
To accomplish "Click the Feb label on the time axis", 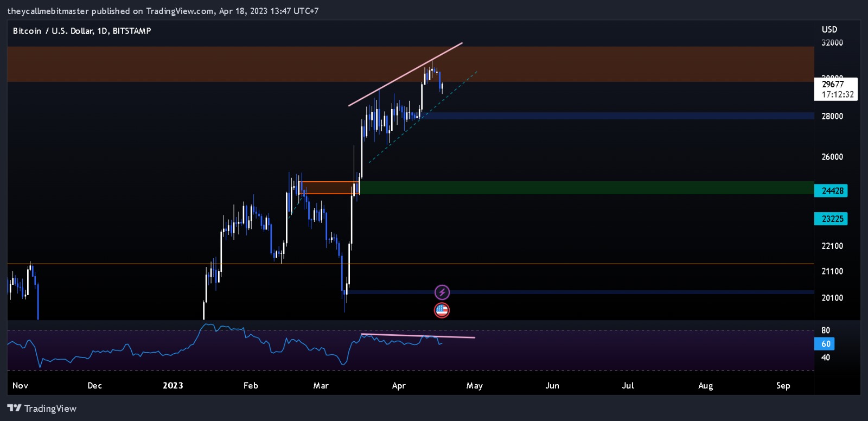I will [x=251, y=386].
